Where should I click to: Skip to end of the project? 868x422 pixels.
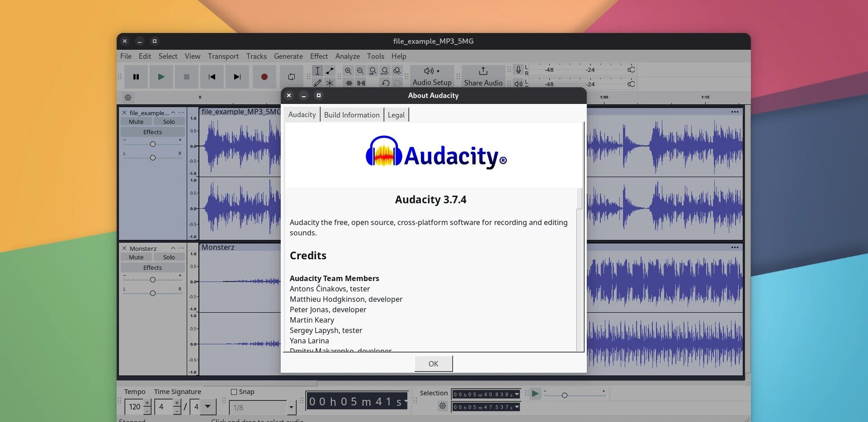(237, 77)
